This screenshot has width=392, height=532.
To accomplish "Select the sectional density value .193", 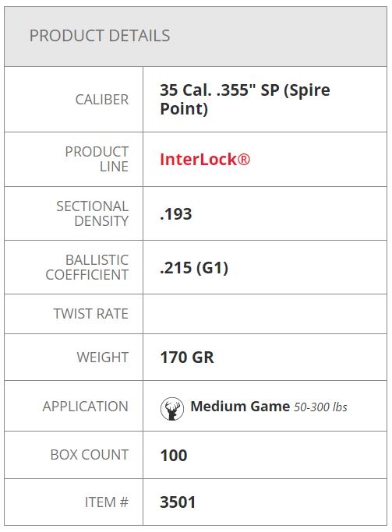I will tap(176, 213).
